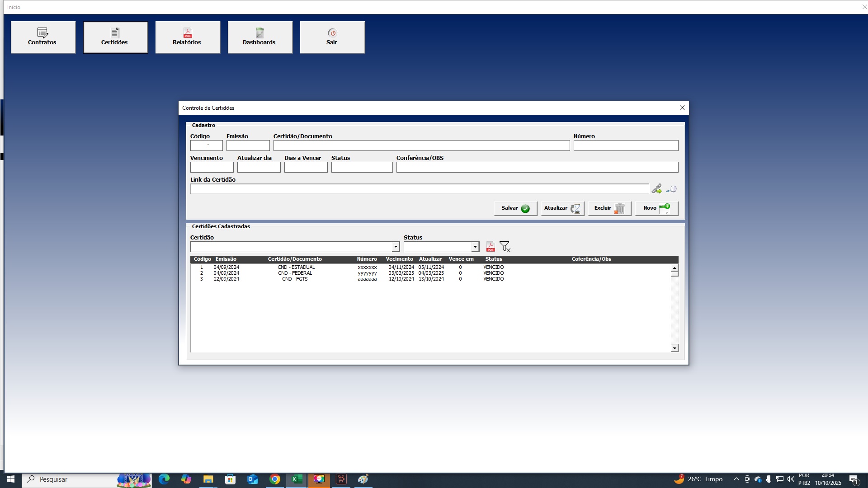868x488 pixels.
Task: Open the volume control in system tray
Action: [x=791, y=479]
